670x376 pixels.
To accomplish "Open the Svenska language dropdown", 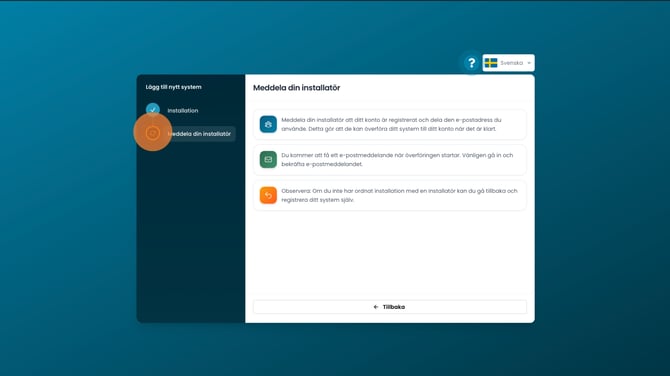I will tap(508, 63).
